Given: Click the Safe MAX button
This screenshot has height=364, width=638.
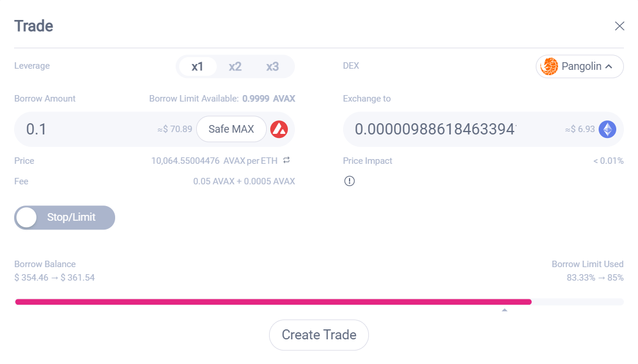Looking at the screenshot, I should coord(231,129).
